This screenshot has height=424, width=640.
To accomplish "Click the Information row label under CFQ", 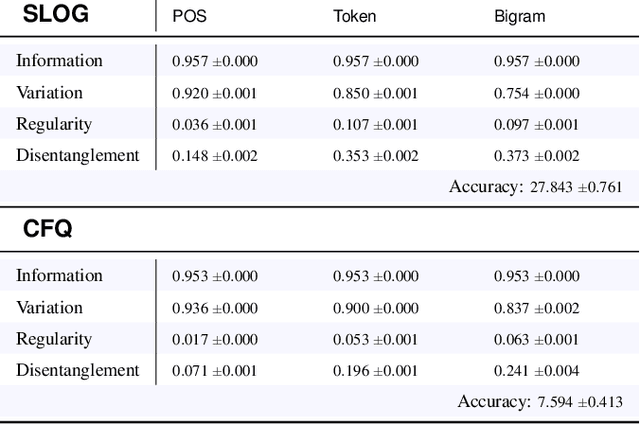I will [59, 276].
